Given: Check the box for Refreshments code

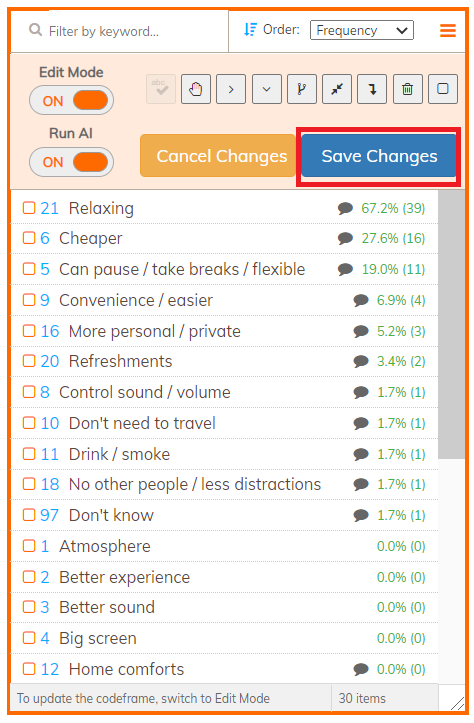Looking at the screenshot, I should tap(29, 361).
